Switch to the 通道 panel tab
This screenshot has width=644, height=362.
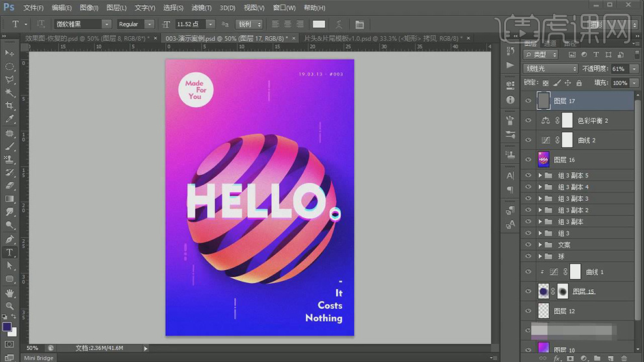tap(548, 43)
